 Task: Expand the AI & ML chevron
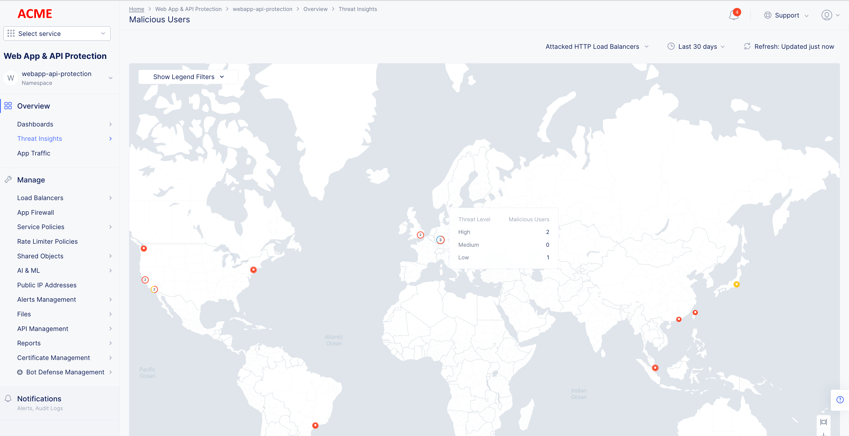pos(110,271)
